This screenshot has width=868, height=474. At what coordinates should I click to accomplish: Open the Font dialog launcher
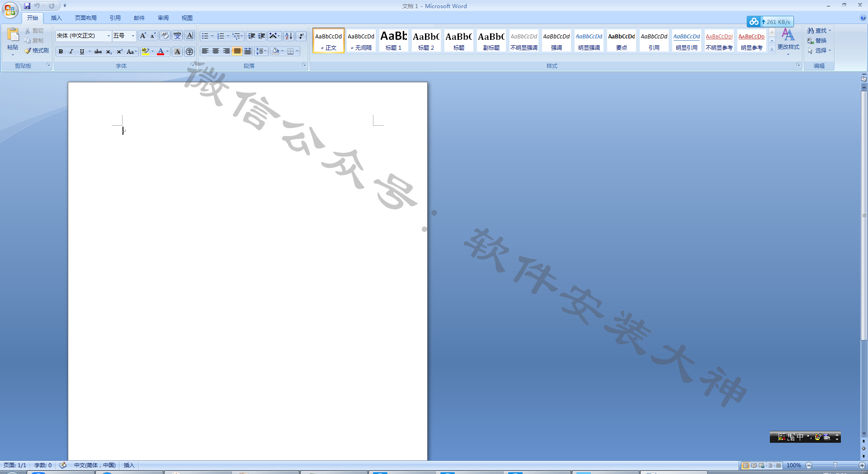(x=192, y=65)
